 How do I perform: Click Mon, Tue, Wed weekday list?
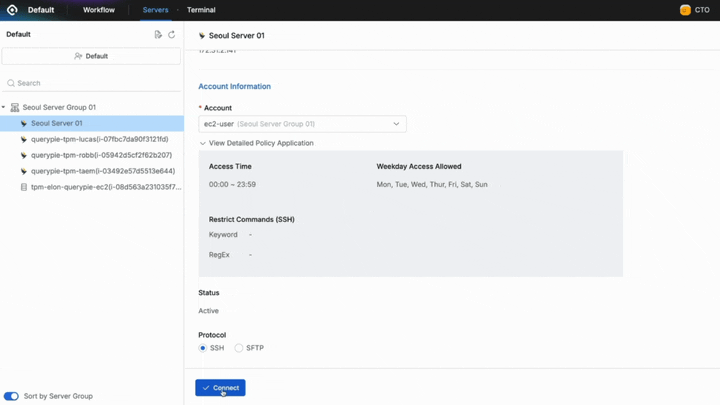(x=432, y=184)
